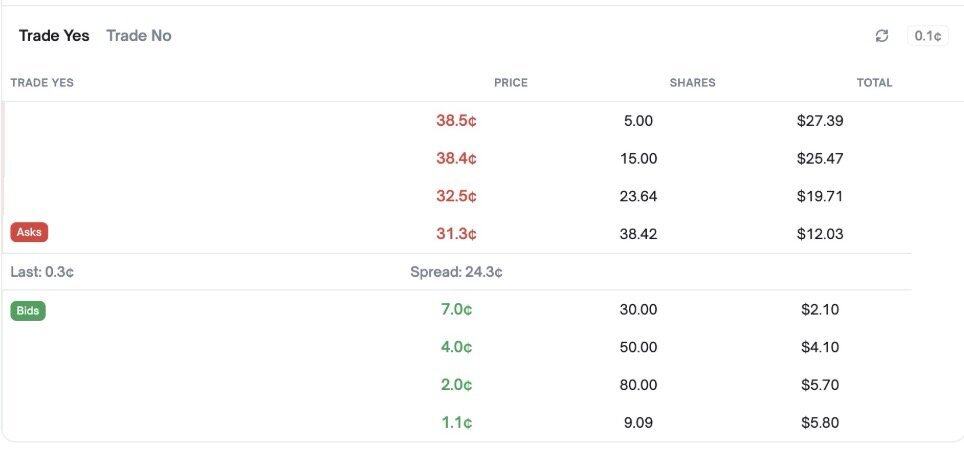
Task: Click the Last: 0.3¢ label
Action: click(x=42, y=272)
